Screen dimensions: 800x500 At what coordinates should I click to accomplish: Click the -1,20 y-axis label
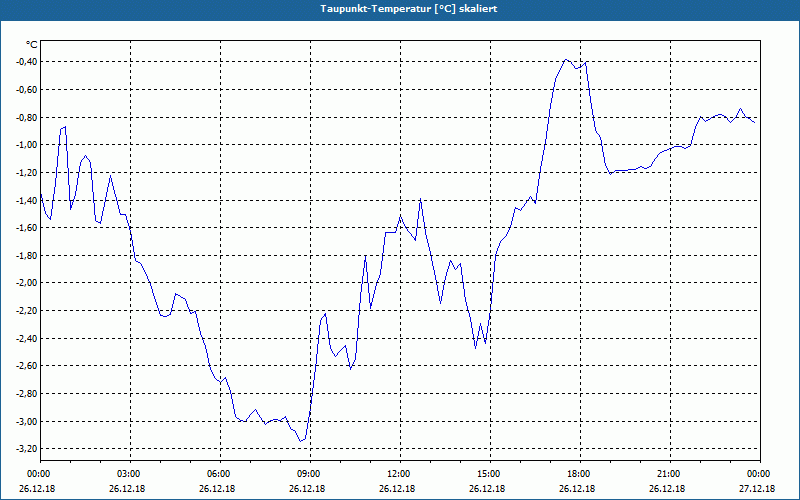[x=28, y=172]
